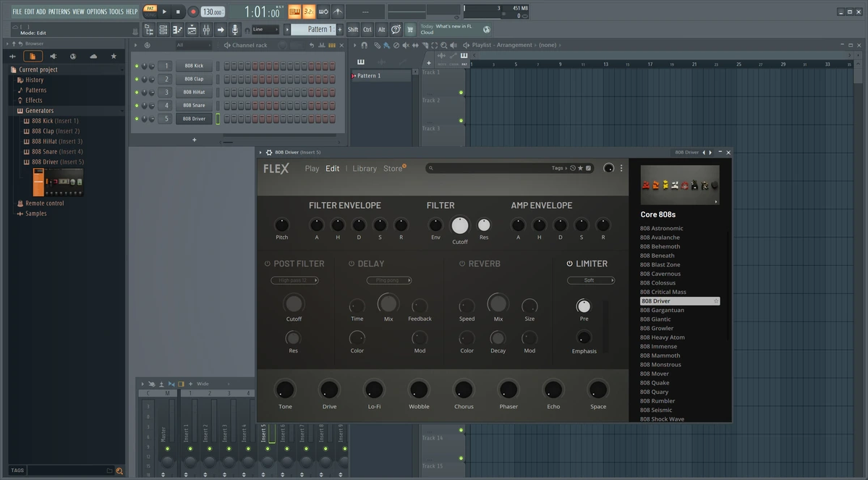This screenshot has width=868, height=480.
Task: Click the microphone recording icon
Action: [x=235, y=30]
